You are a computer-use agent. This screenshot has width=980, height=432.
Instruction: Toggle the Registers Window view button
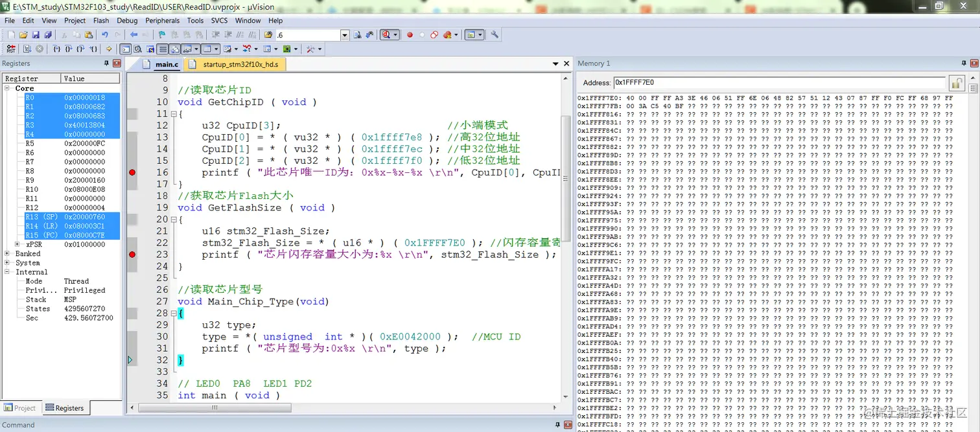(x=163, y=49)
